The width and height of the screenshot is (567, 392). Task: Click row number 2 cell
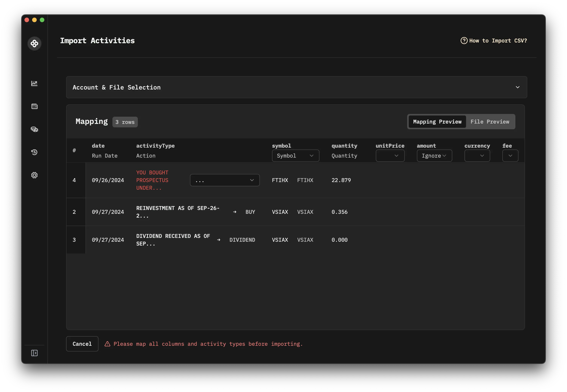click(74, 212)
